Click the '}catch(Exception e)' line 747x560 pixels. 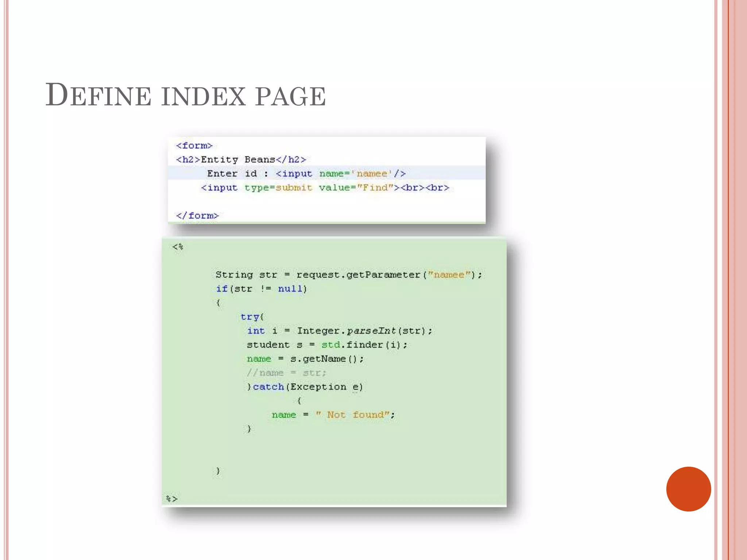tap(305, 387)
